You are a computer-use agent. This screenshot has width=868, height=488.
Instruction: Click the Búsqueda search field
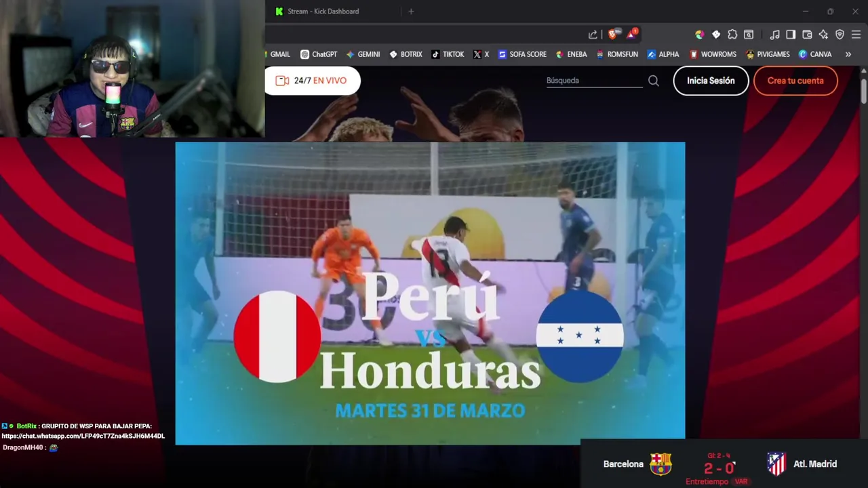point(594,81)
